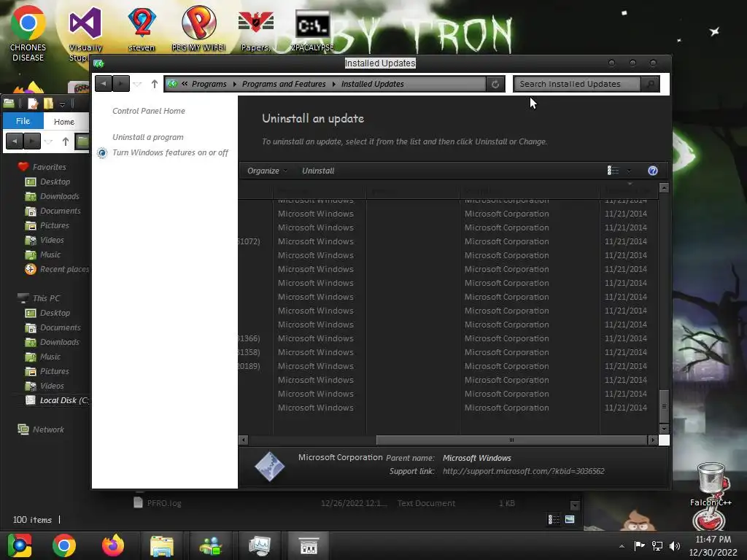
Task: Click the vertical scrollbar down arrow
Action: pos(664,429)
